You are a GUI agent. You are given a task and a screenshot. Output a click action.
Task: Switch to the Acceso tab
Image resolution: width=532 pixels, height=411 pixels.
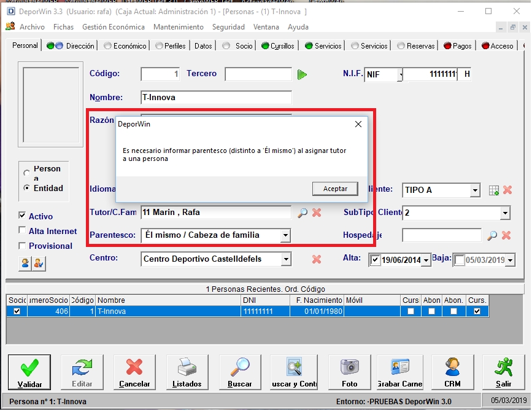pos(498,46)
